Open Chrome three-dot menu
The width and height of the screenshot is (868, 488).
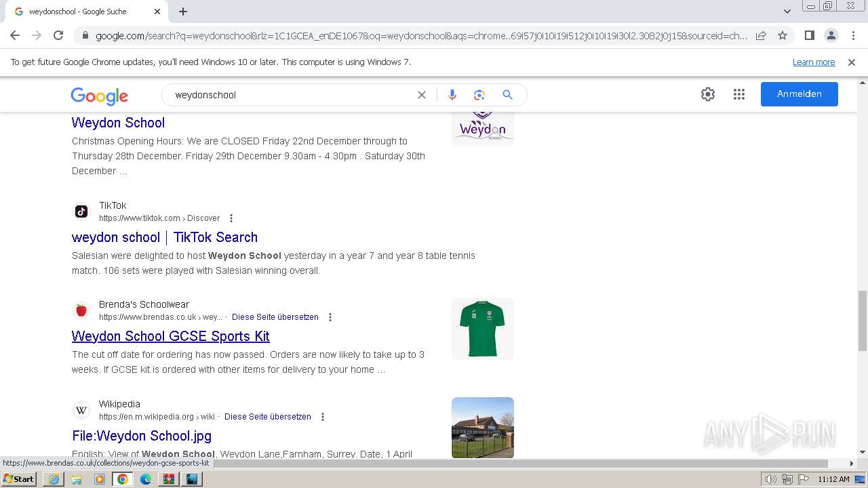pos(853,35)
